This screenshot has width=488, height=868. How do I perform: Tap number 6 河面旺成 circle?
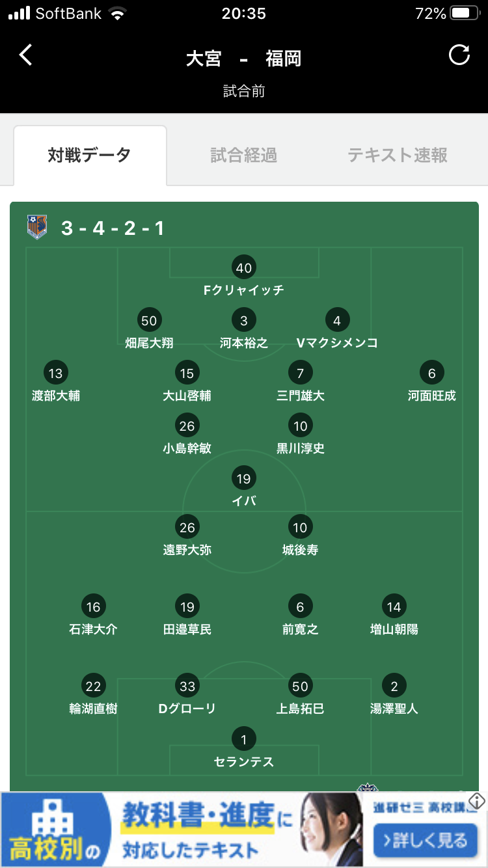(x=431, y=373)
